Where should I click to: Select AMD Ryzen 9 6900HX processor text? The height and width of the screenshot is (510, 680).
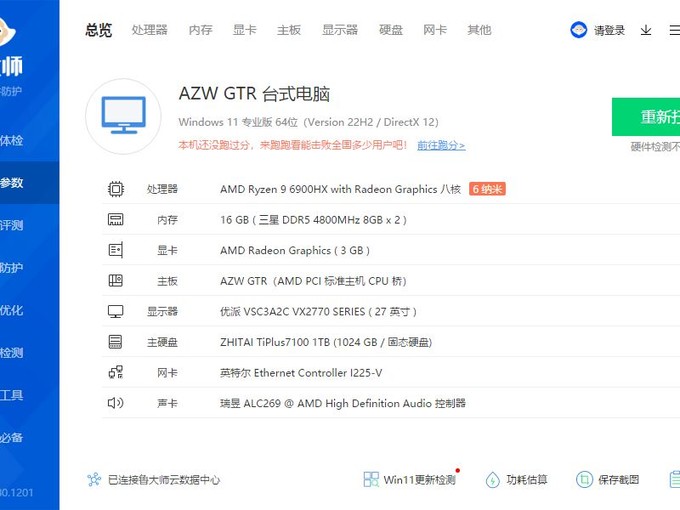(340, 189)
